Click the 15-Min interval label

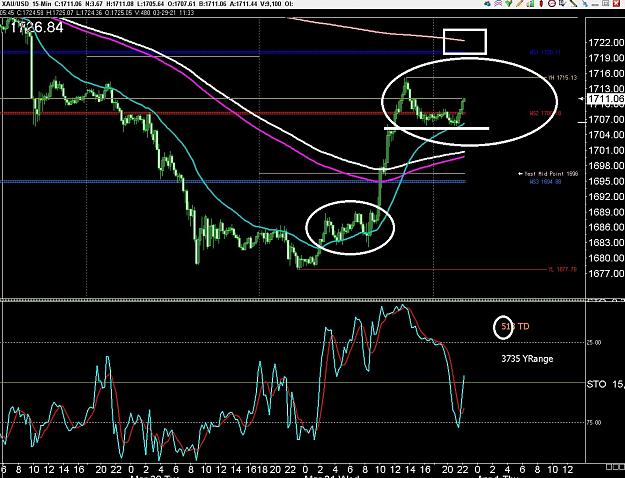click(41, 4)
